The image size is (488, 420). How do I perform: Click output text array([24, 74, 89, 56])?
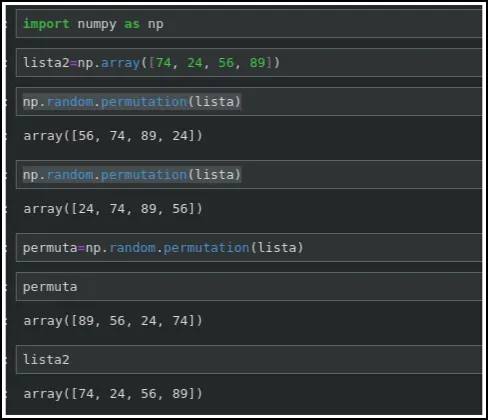113,209
